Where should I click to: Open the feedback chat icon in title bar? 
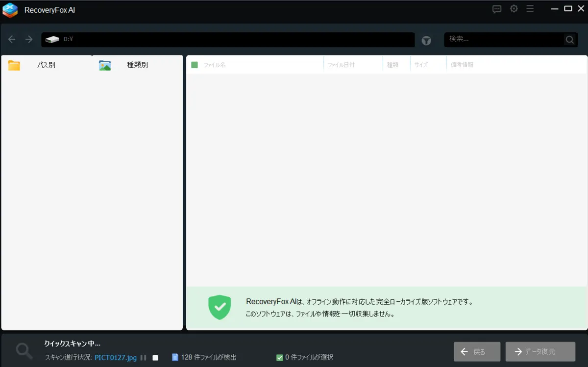point(497,9)
